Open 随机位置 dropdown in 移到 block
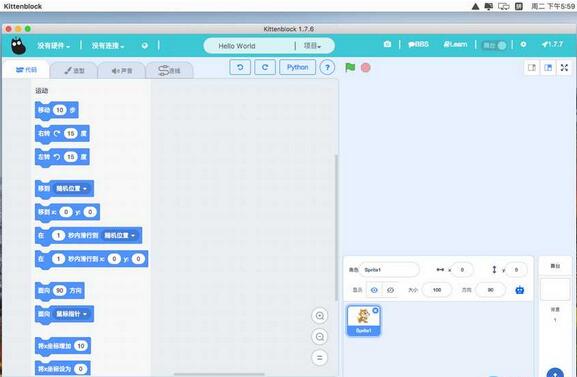 point(71,188)
